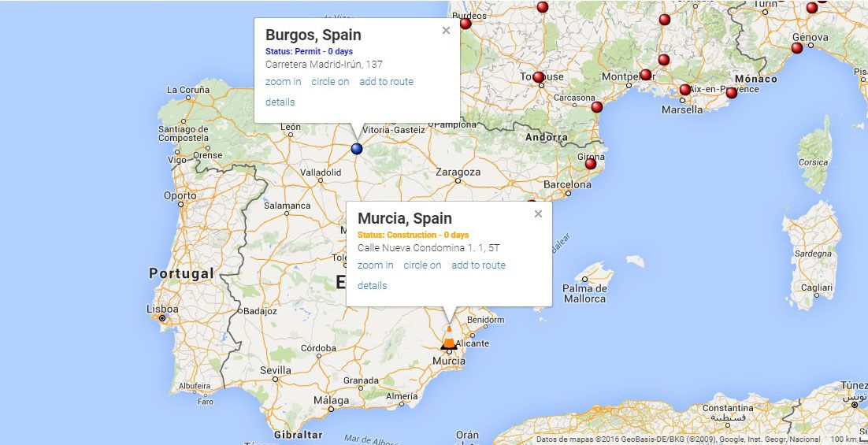Screen dimensions: 868x445
Task: Click the Portugal country label
Action: tap(181, 273)
